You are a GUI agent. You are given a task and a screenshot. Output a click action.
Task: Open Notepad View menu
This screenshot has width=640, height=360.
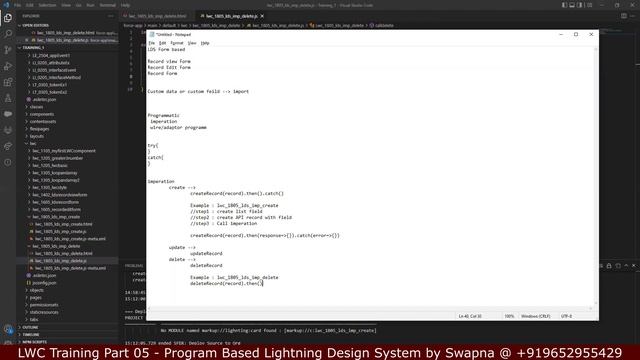(x=192, y=43)
